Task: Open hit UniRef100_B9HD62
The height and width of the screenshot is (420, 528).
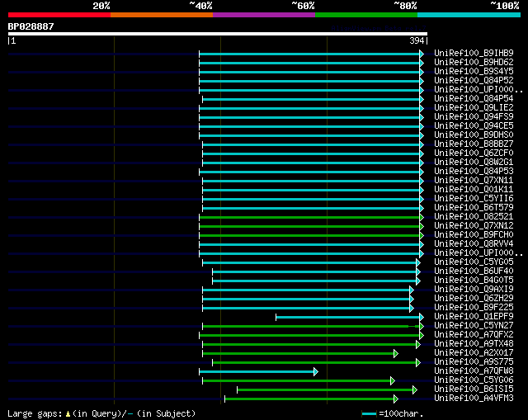Action: (x=474, y=63)
